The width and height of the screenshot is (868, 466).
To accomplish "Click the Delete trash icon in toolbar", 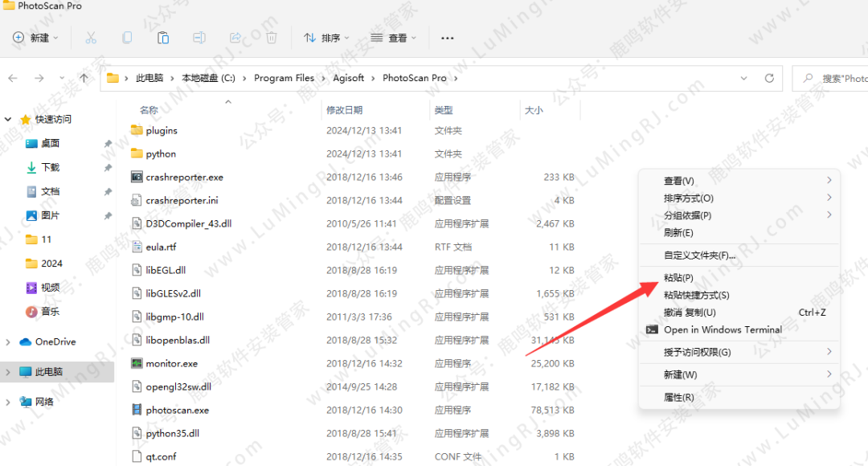I will pyautogui.click(x=272, y=38).
